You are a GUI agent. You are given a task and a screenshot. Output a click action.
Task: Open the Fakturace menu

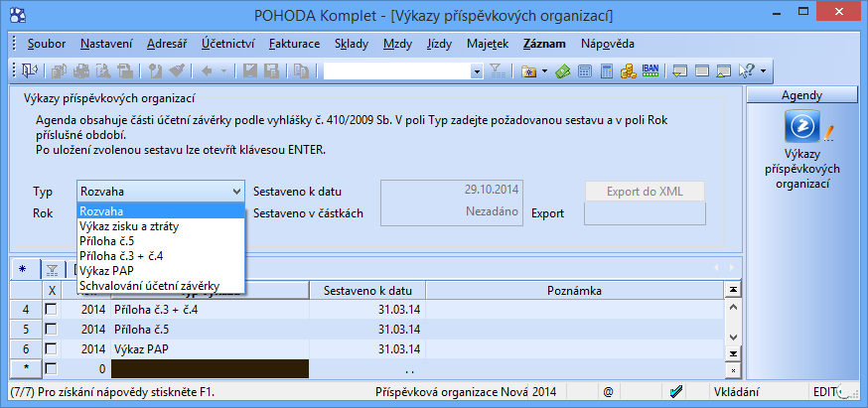pos(294,44)
